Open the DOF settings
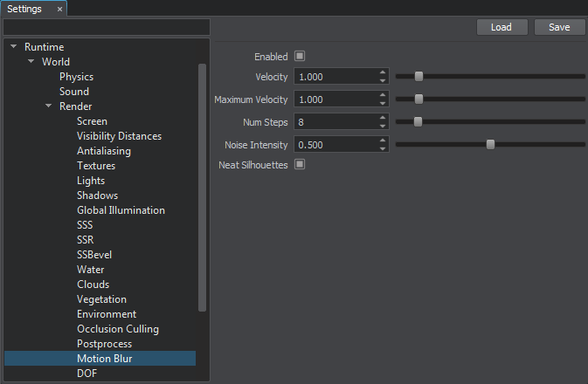The height and width of the screenshot is (384, 588). click(86, 374)
